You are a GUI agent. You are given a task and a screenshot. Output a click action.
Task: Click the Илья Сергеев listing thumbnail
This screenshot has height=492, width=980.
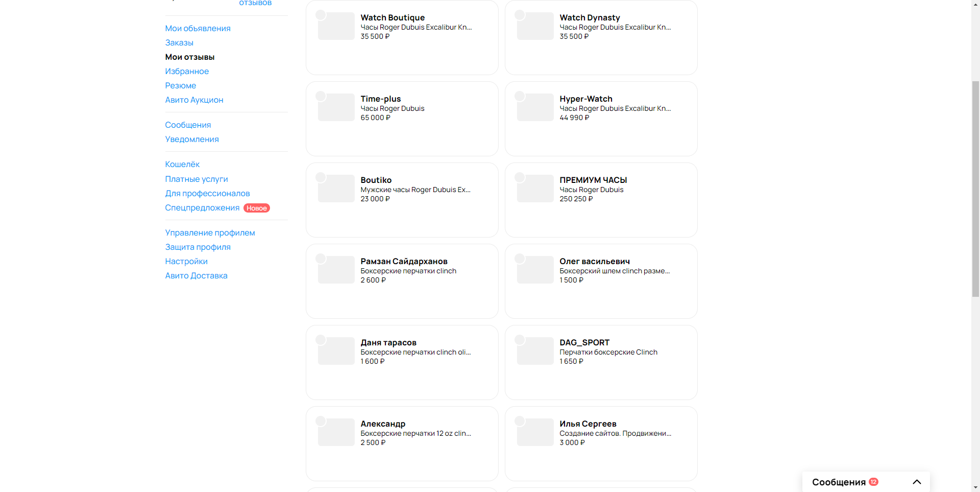click(535, 432)
